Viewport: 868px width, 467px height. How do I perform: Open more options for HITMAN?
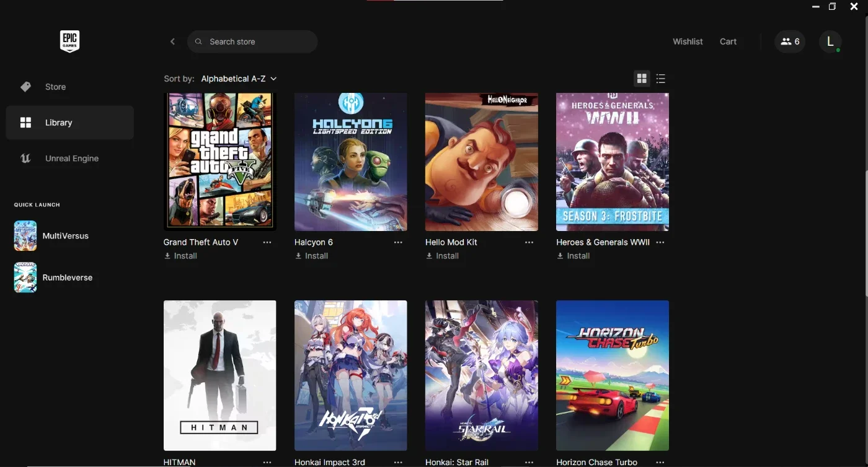[267, 462]
